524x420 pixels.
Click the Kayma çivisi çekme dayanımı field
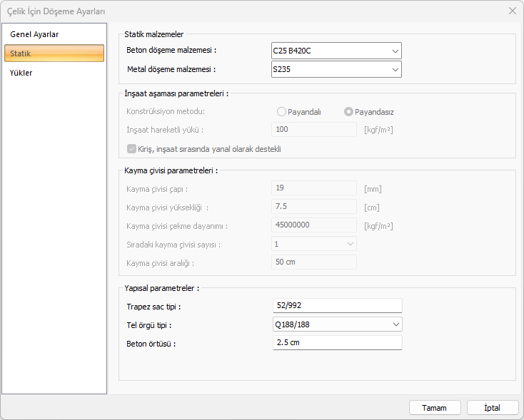coord(314,225)
